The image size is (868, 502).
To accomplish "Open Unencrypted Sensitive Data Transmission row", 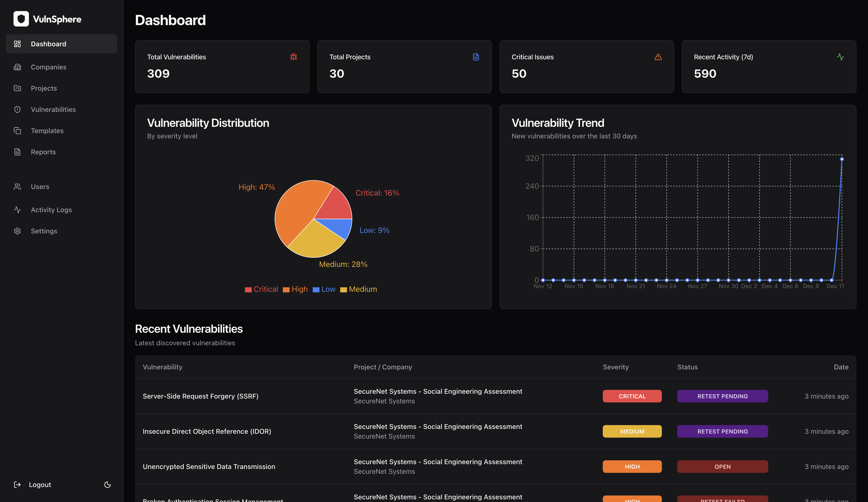I will (x=495, y=467).
